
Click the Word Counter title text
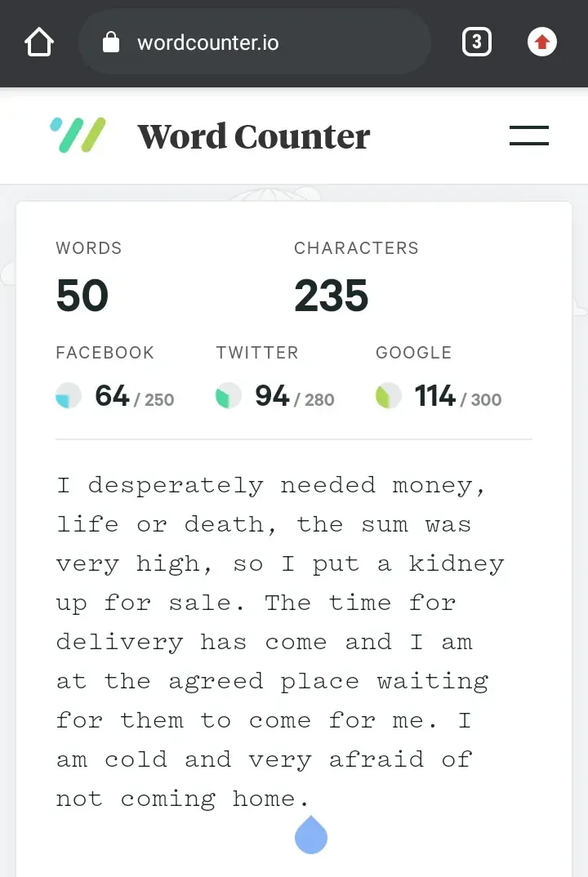pyautogui.click(x=254, y=136)
